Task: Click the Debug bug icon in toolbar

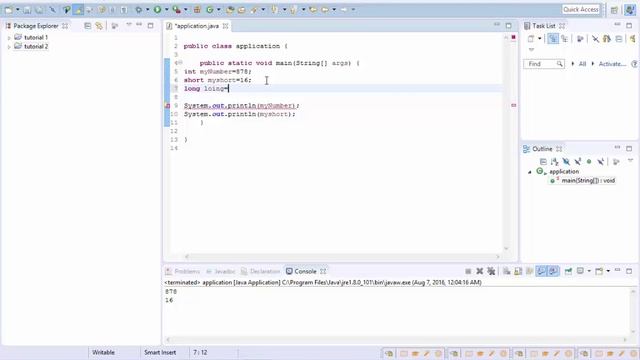Action: 139,9
